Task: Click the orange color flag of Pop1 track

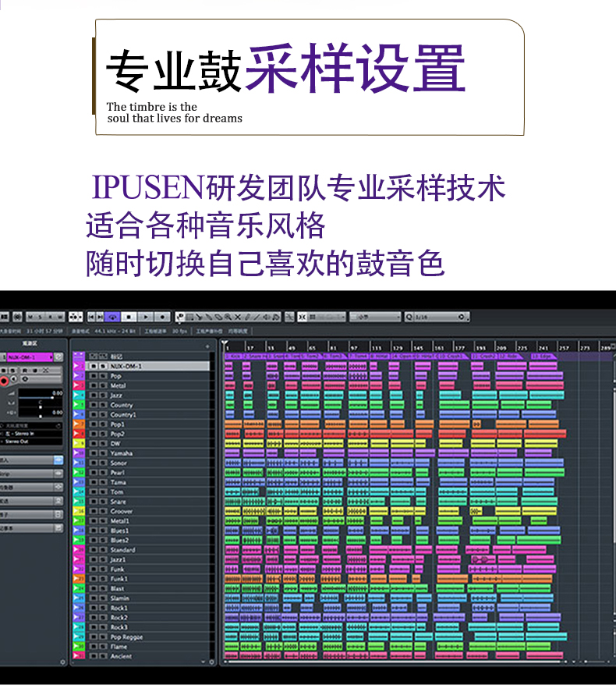Action: click(79, 424)
